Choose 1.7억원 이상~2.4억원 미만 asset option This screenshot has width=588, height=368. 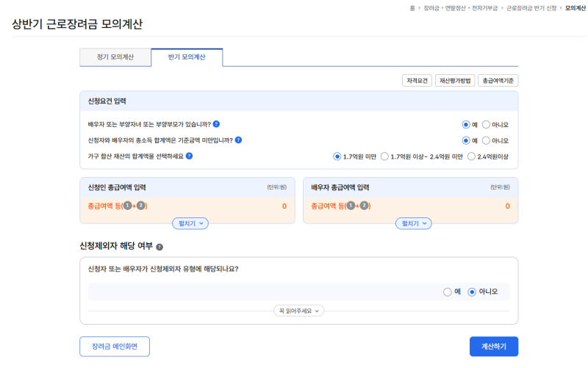click(384, 156)
